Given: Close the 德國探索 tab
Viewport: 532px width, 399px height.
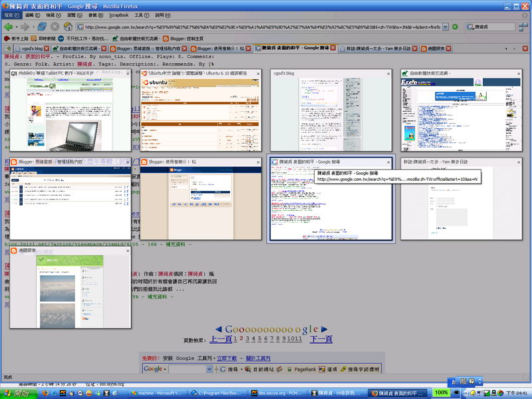Looking at the screenshot, I should 448,49.
